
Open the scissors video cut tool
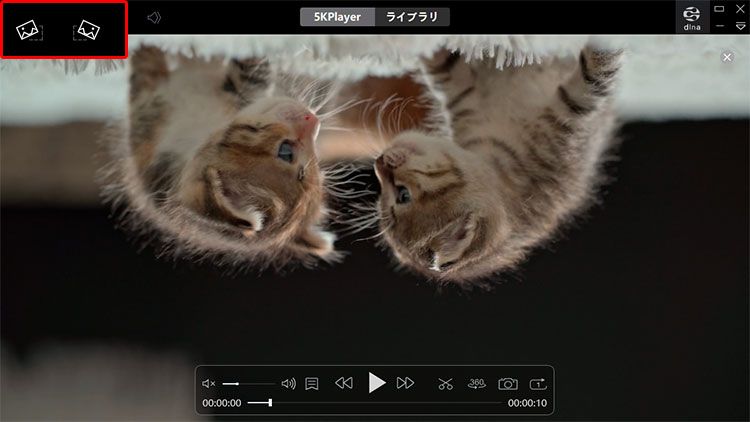point(445,384)
